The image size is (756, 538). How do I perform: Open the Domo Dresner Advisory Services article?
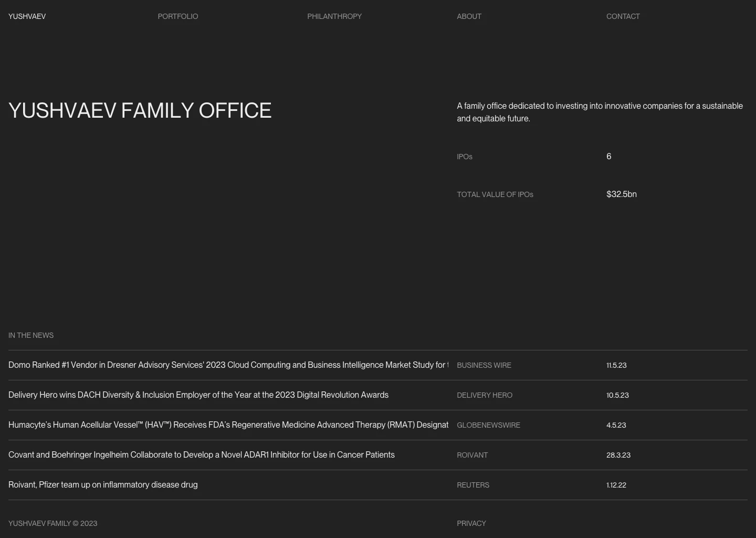coord(228,365)
